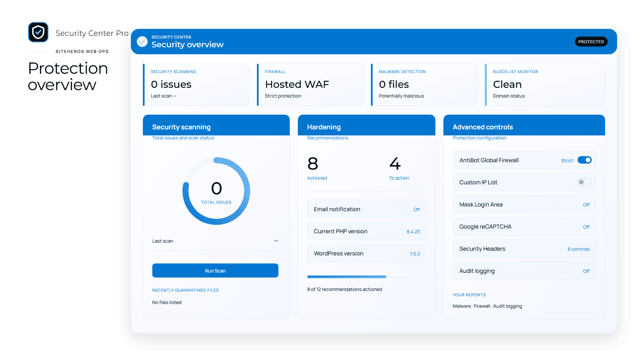Click the Security Center Pro shield logo
Image resolution: width=644 pixels, height=362 pixels.
[x=38, y=32]
